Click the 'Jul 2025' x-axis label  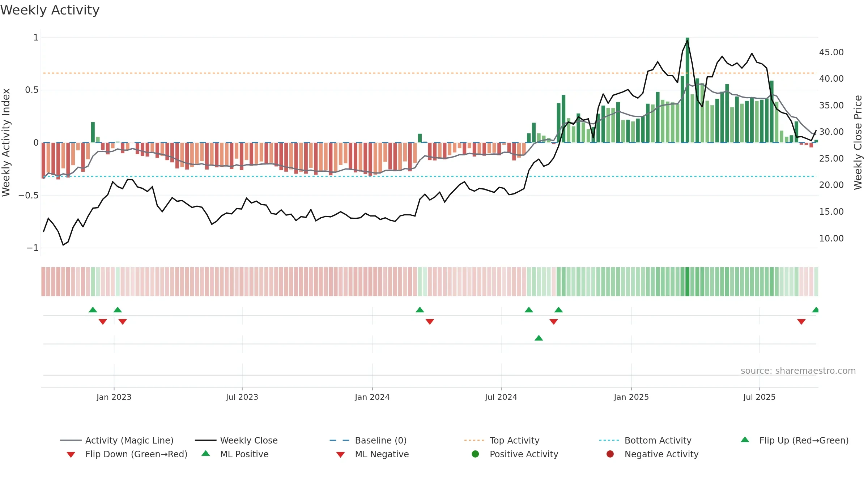(x=759, y=397)
